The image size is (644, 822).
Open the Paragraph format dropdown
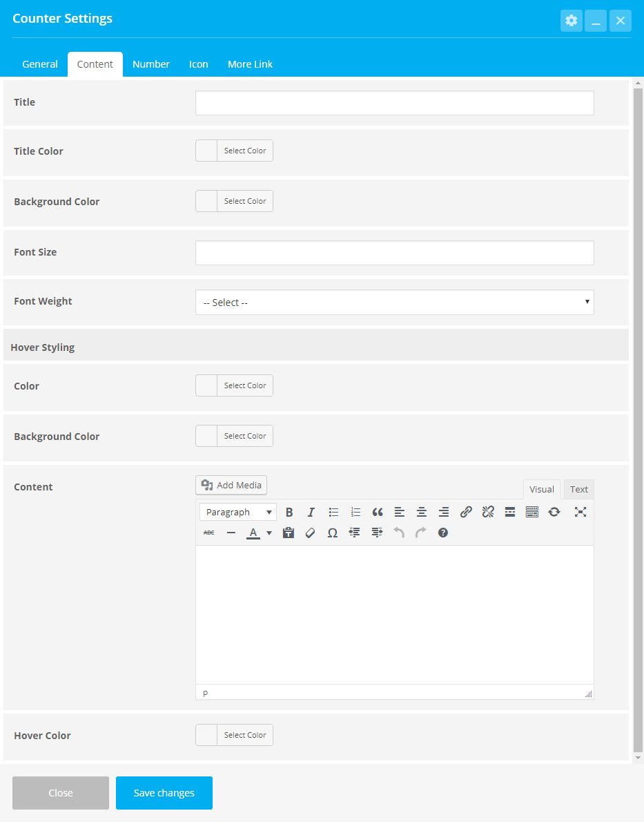(238, 512)
